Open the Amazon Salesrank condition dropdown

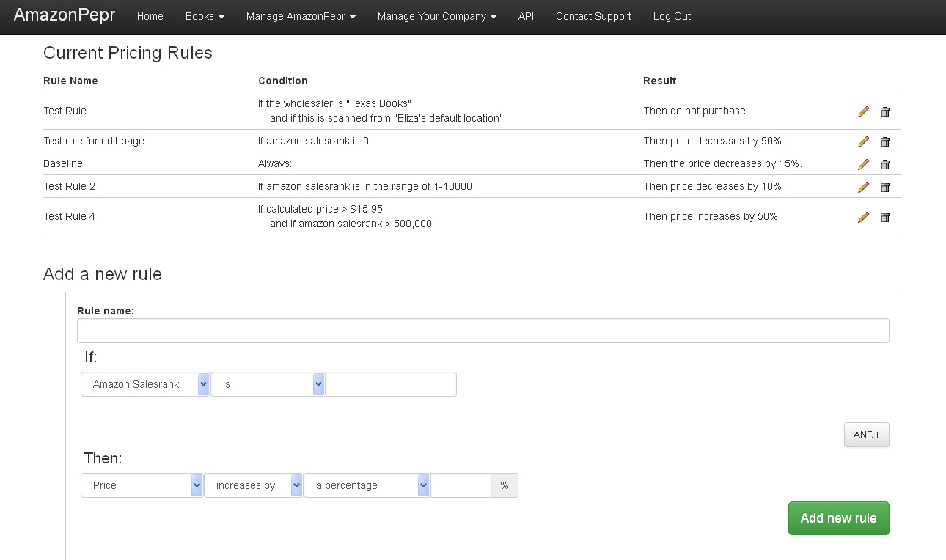(145, 384)
